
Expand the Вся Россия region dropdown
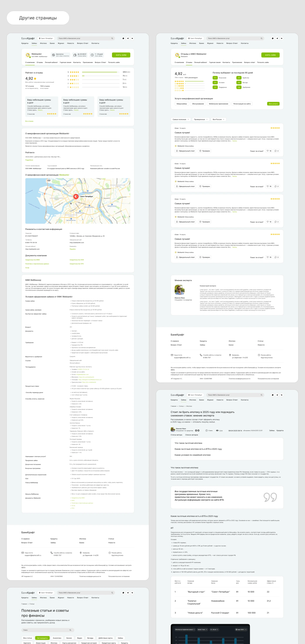[x=218, y=120]
